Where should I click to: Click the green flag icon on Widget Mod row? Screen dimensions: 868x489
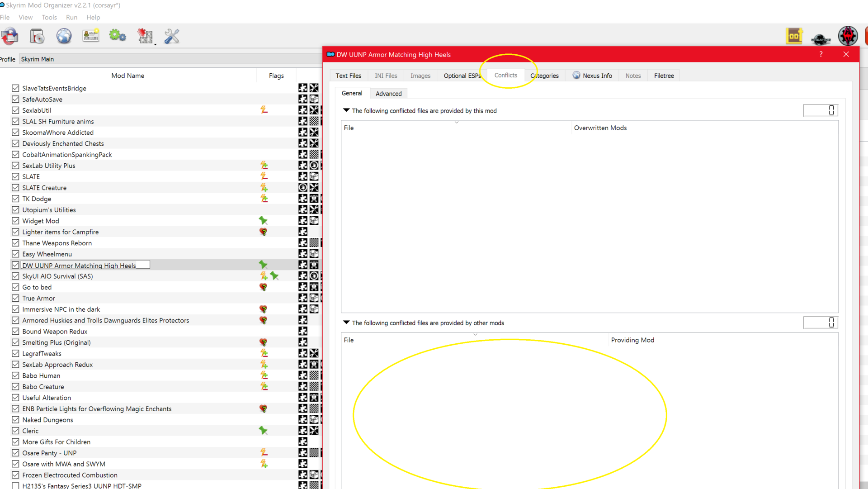(x=263, y=221)
